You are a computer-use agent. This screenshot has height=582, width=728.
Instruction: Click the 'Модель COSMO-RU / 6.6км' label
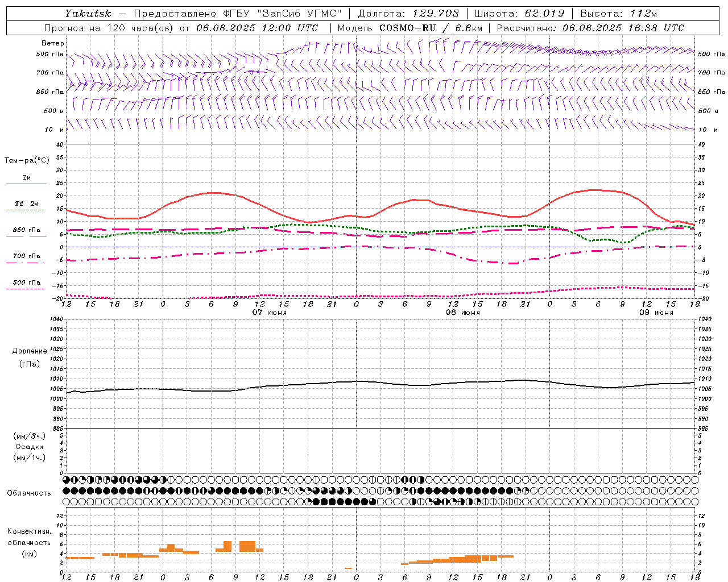pyautogui.click(x=410, y=28)
